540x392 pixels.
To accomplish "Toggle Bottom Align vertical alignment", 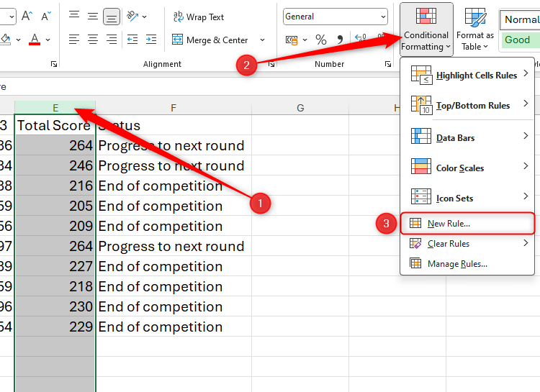I will click(x=111, y=16).
